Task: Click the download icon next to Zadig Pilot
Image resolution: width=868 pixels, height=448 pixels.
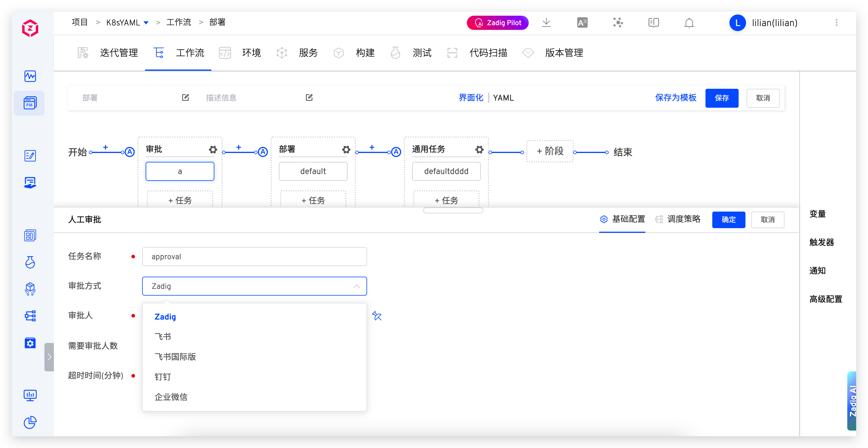Action: (546, 22)
